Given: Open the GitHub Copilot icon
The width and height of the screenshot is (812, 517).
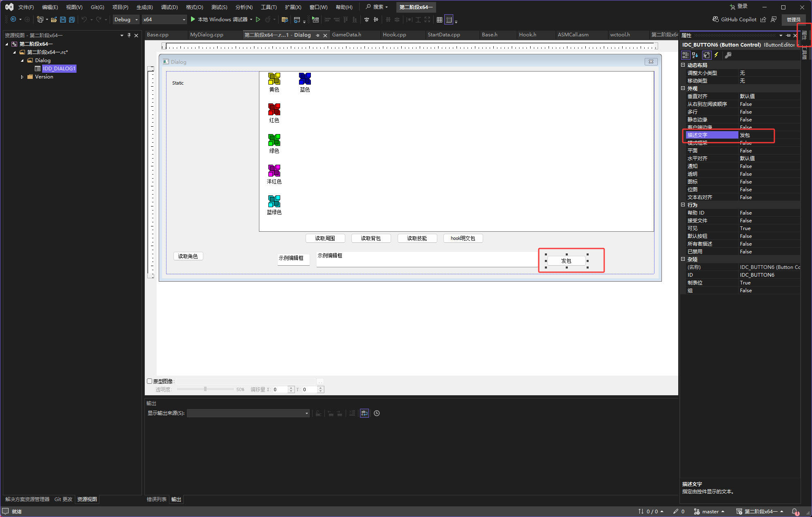Looking at the screenshot, I should pos(715,19).
